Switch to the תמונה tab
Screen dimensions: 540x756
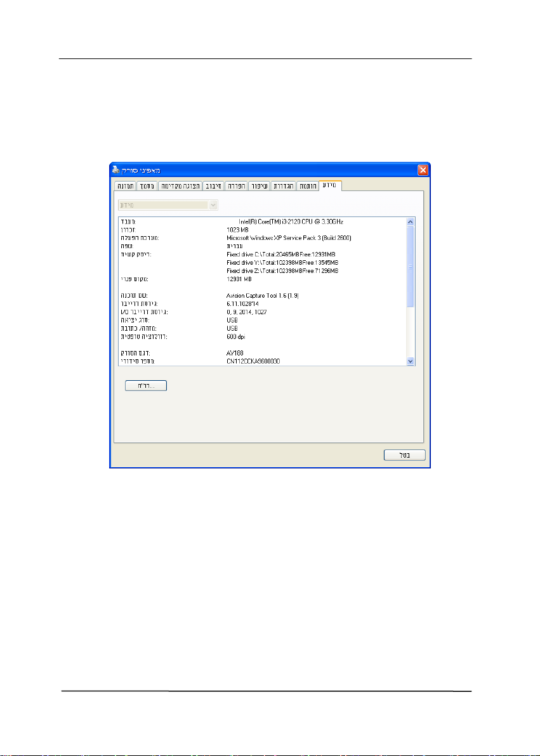pyautogui.click(x=126, y=186)
